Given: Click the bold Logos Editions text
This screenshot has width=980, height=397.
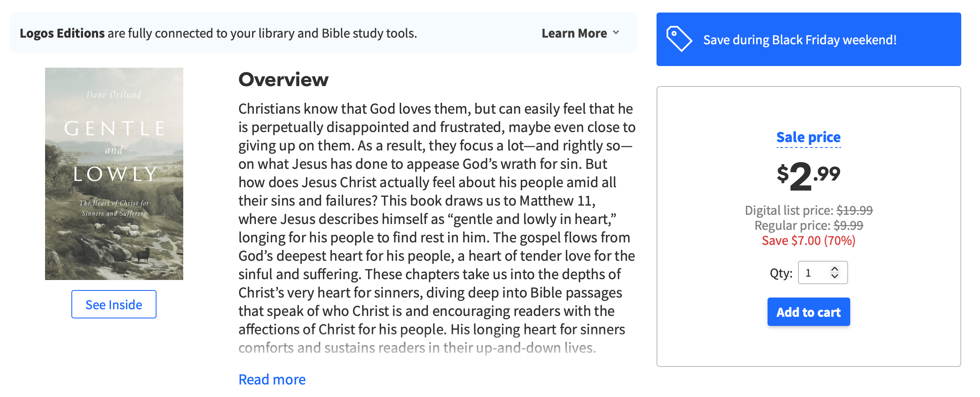Looking at the screenshot, I should pos(62,33).
